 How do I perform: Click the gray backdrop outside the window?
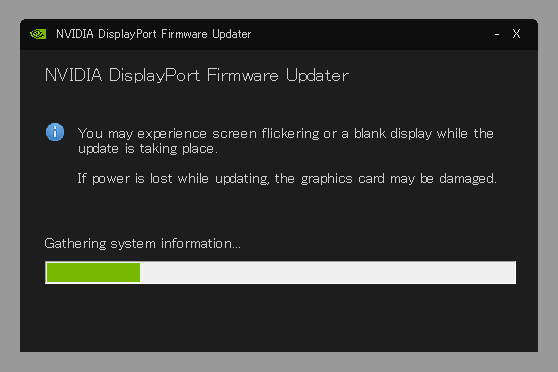coord(279,362)
